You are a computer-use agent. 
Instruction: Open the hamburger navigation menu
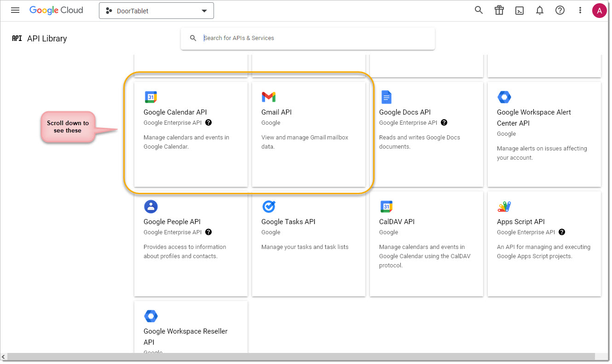pos(15,11)
